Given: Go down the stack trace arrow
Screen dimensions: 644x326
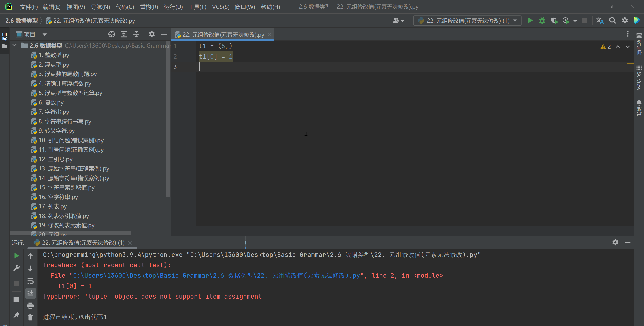Looking at the screenshot, I should click(x=30, y=269).
